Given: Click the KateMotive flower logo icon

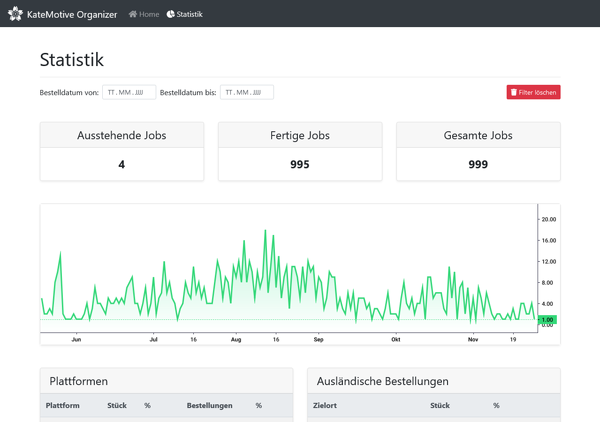Looking at the screenshot, I should (15, 14).
